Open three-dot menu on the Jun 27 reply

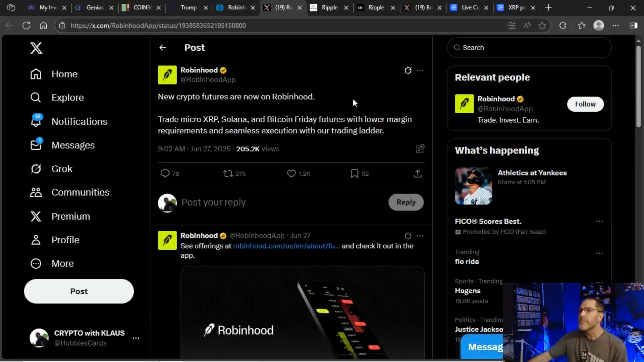[x=420, y=236]
